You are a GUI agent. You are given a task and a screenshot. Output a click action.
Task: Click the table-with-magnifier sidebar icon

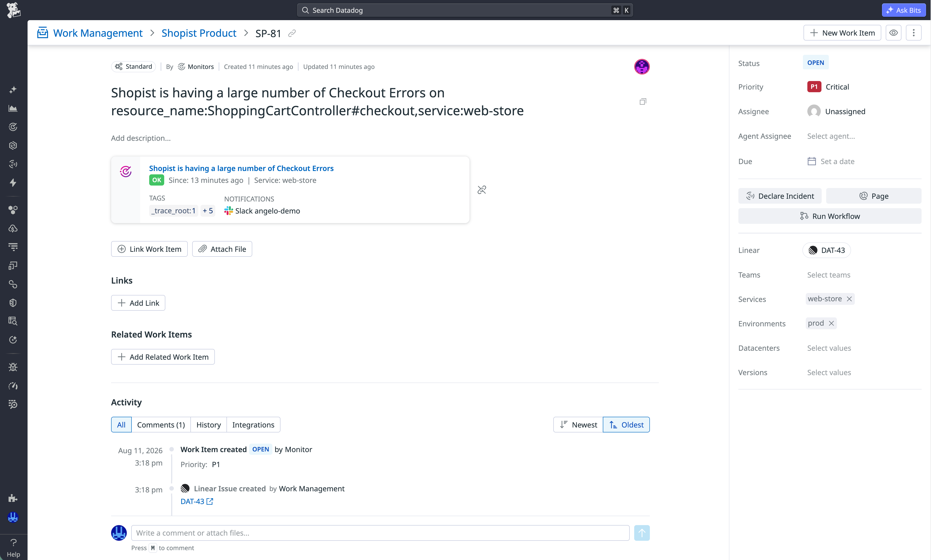click(13, 321)
